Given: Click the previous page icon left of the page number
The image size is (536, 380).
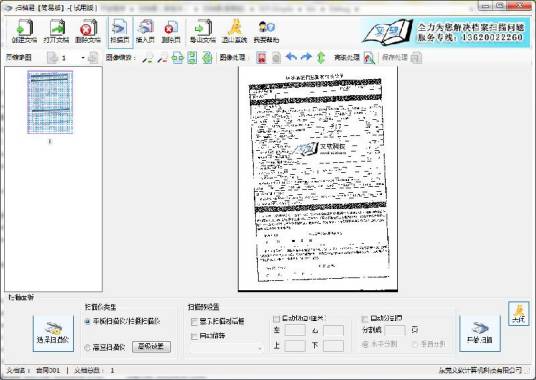Looking at the screenshot, I should coord(52,58).
